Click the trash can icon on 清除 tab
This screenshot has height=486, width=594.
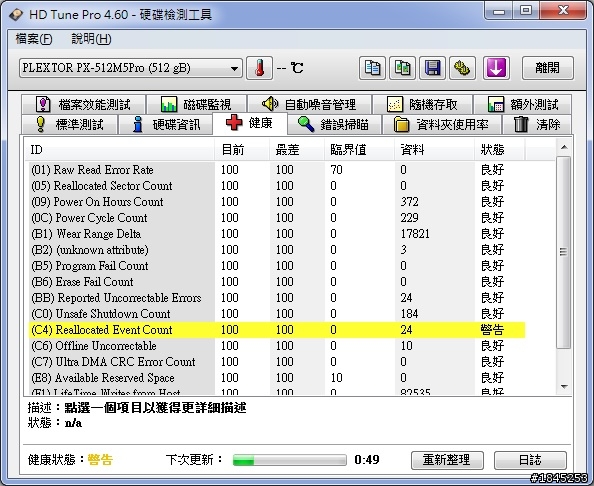click(x=521, y=124)
